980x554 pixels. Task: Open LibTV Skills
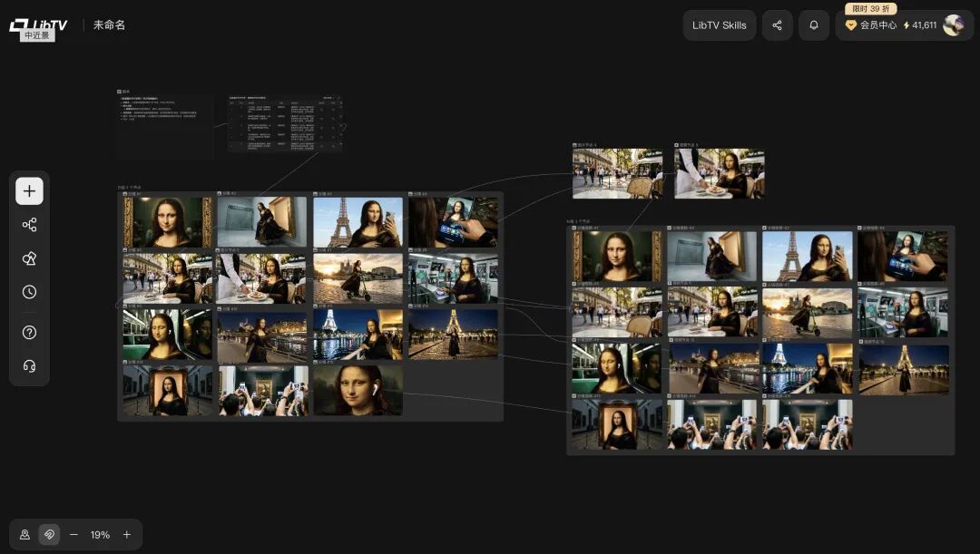[x=719, y=25]
